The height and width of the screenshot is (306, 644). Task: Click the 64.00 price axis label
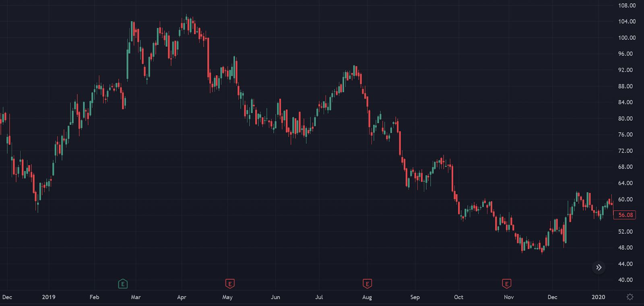[625, 183]
